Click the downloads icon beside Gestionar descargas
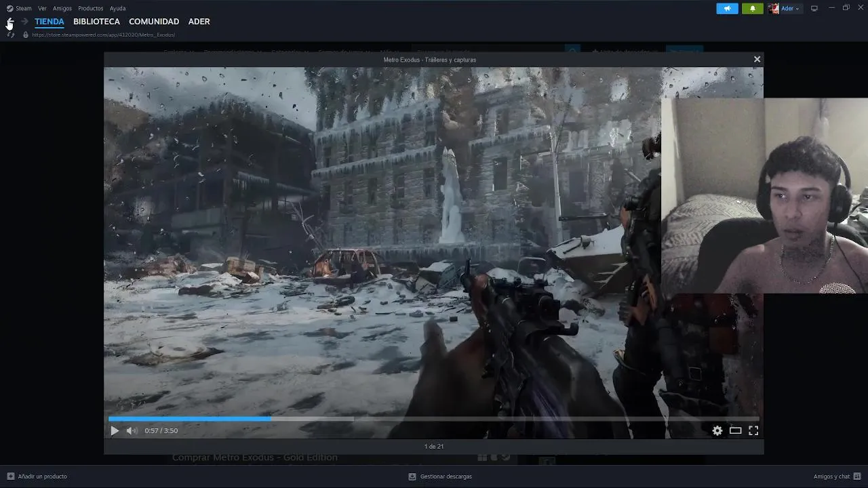Viewport: 868px width, 488px height. click(412, 476)
